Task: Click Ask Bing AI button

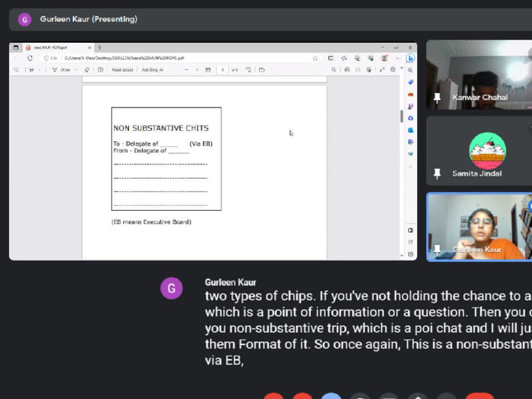Action: coord(152,69)
